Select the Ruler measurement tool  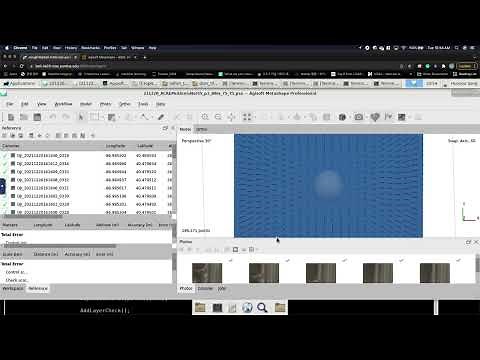point(144,117)
